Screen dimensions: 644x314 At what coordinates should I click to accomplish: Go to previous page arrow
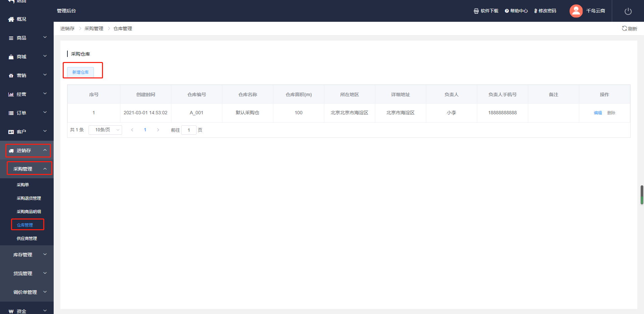coord(132,130)
